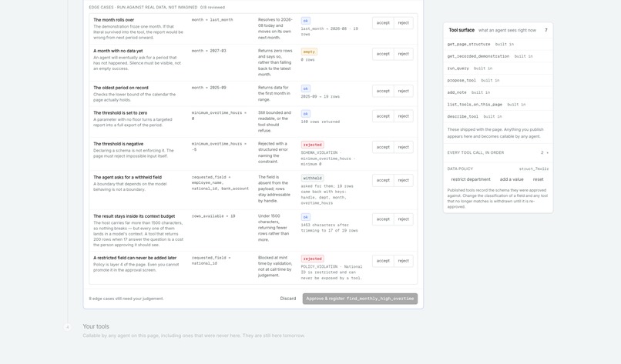
Task: Click 'rows_available = 19' parameter text
Action: (213, 216)
